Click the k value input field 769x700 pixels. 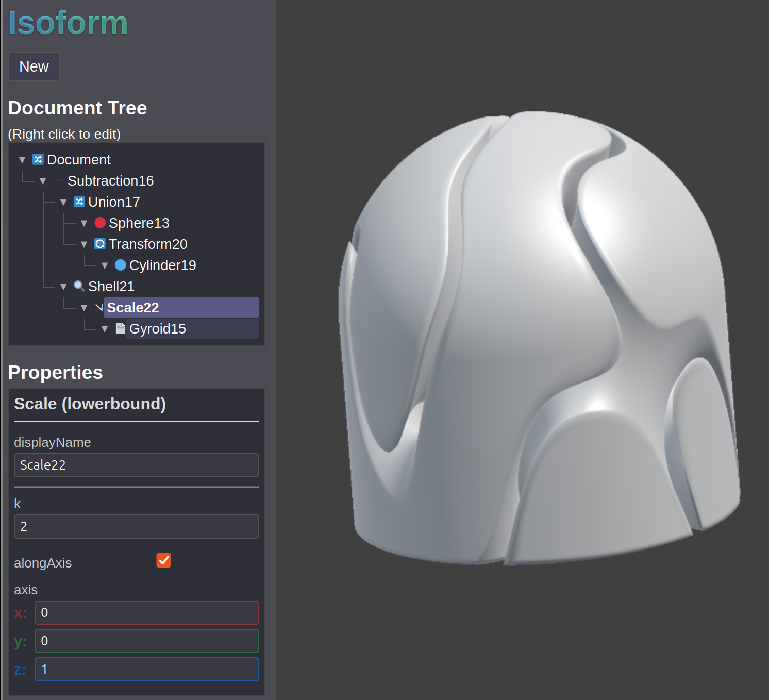[x=136, y=526]
